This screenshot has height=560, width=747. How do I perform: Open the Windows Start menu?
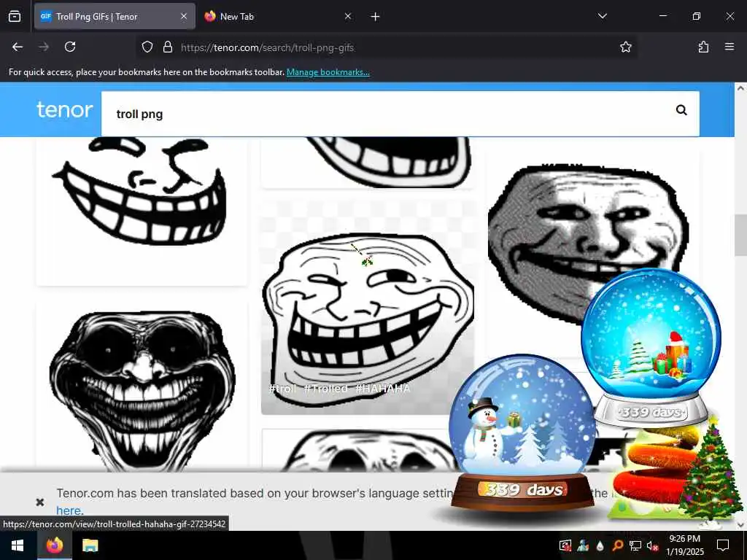point(18,545)
